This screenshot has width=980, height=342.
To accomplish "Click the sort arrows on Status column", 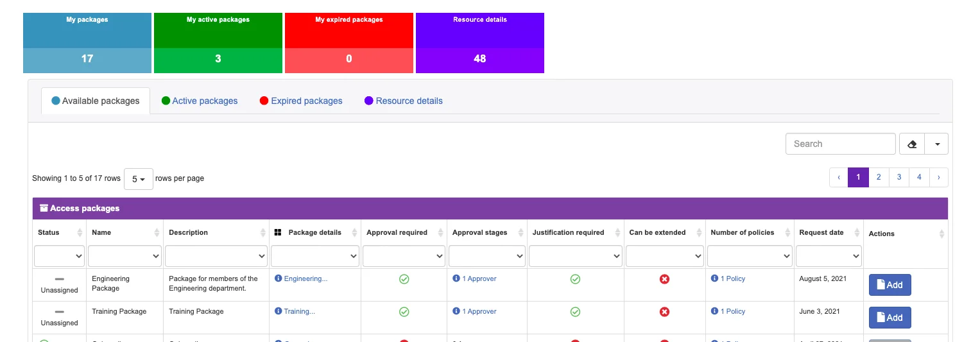I will point(80,232).
